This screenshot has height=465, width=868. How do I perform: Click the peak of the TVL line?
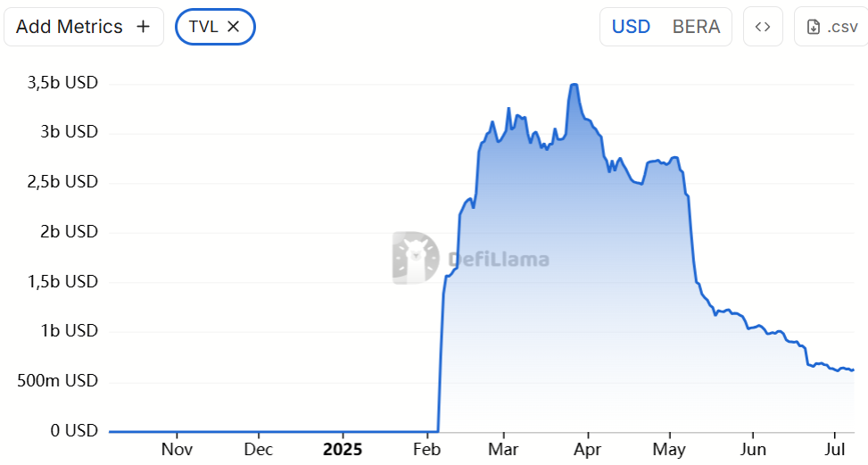[574, 85]
